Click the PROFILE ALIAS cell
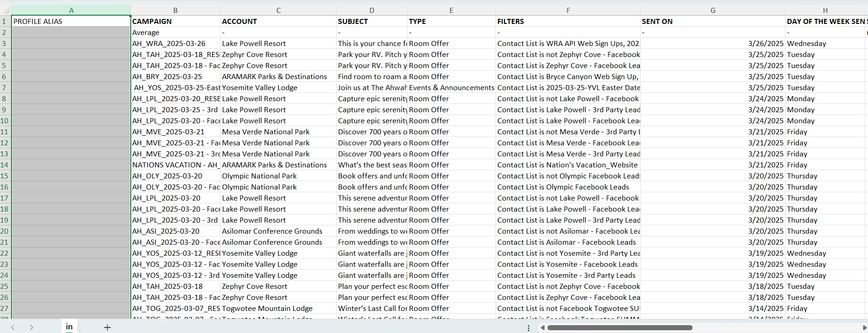 [x=71, y=21]
